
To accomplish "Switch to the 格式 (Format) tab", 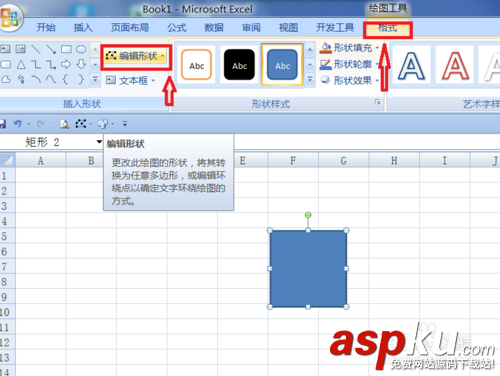I will tap(388, 29).
